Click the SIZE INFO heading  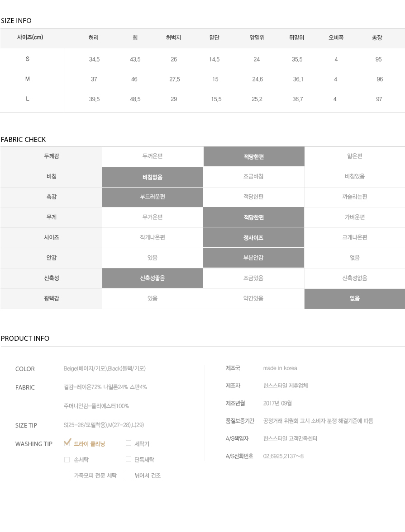tap(16, 21)
